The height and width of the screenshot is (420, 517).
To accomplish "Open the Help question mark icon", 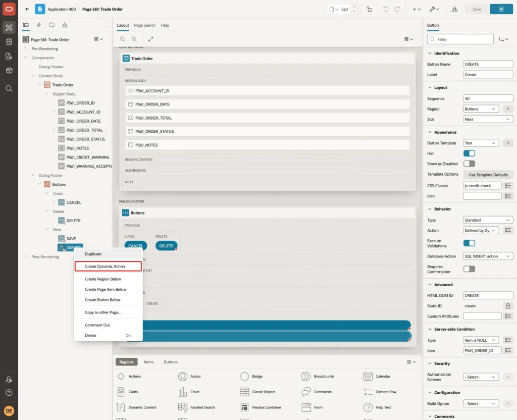I will coord(9,393).
